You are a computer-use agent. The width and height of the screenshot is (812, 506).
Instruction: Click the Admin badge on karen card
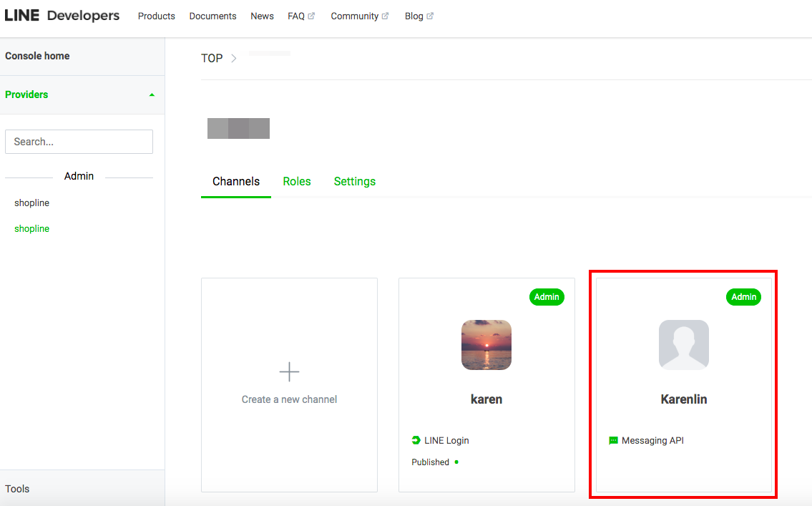547,297
